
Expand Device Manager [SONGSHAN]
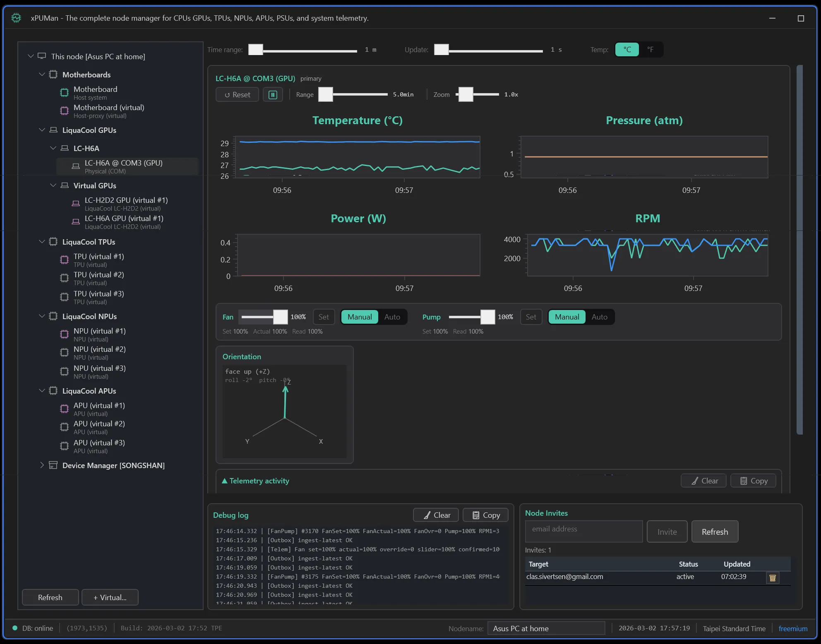(42, 465)
